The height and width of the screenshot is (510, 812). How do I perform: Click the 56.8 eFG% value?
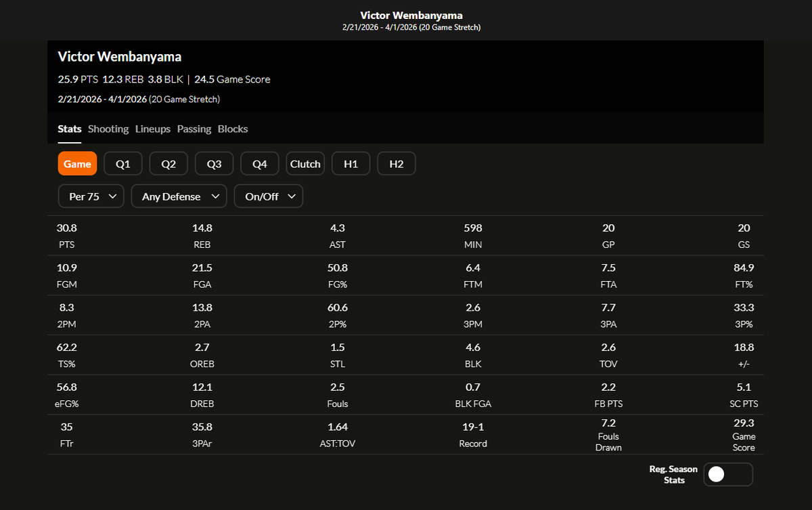pos(67,387)
